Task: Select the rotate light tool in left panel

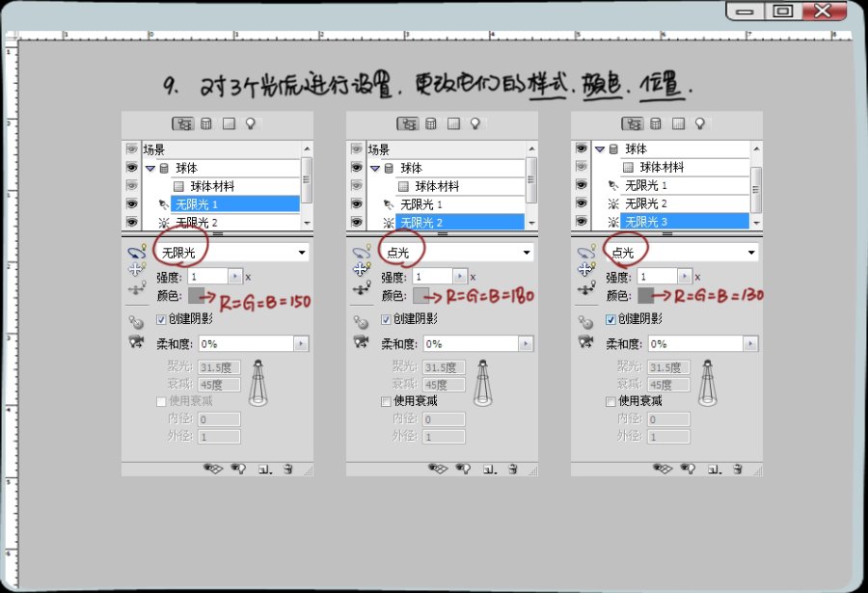Action: tap(137, 252)
